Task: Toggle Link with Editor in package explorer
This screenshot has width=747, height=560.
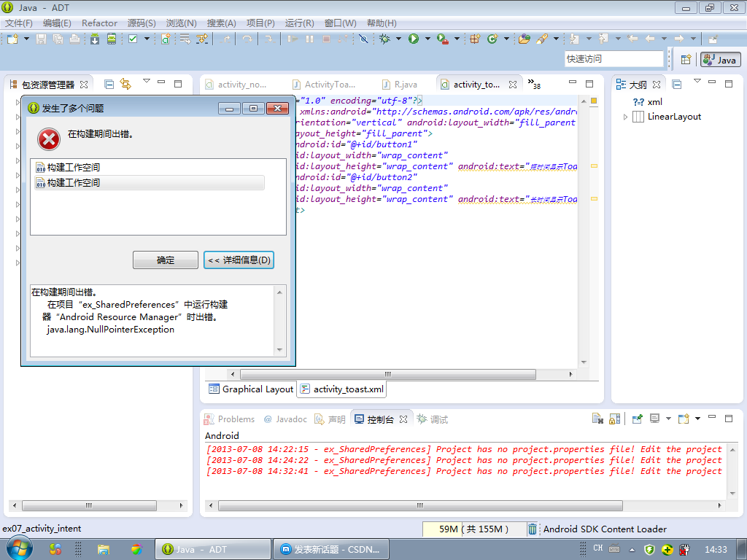Action: point(125,85)
